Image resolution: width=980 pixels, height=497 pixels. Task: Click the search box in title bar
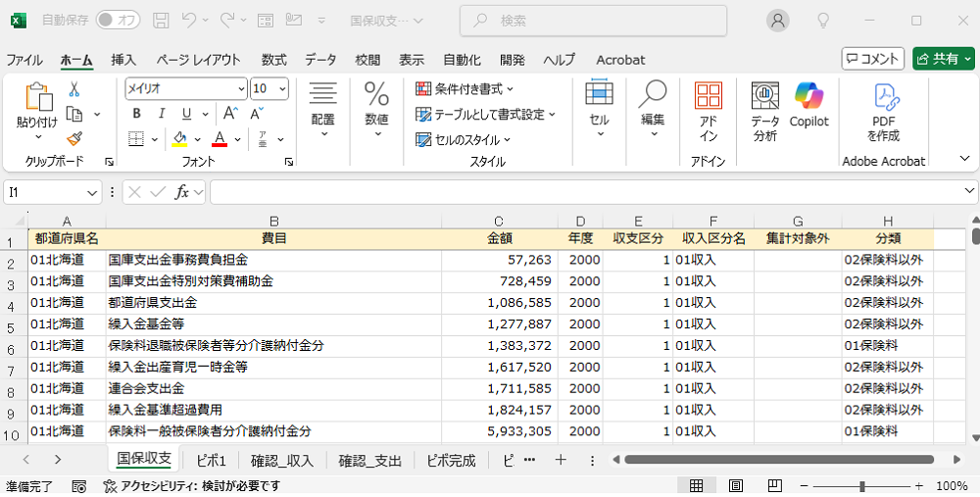coord(593,21)
